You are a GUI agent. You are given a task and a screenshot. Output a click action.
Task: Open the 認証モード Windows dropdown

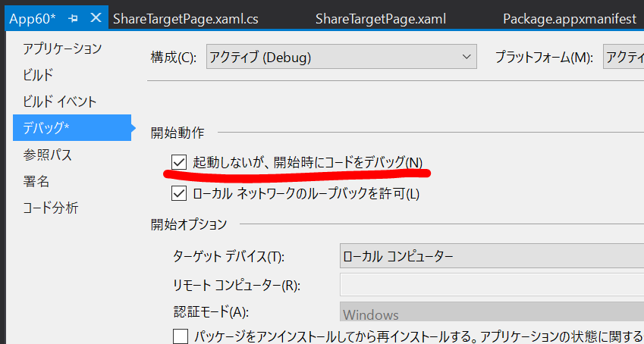pos(492,312)
